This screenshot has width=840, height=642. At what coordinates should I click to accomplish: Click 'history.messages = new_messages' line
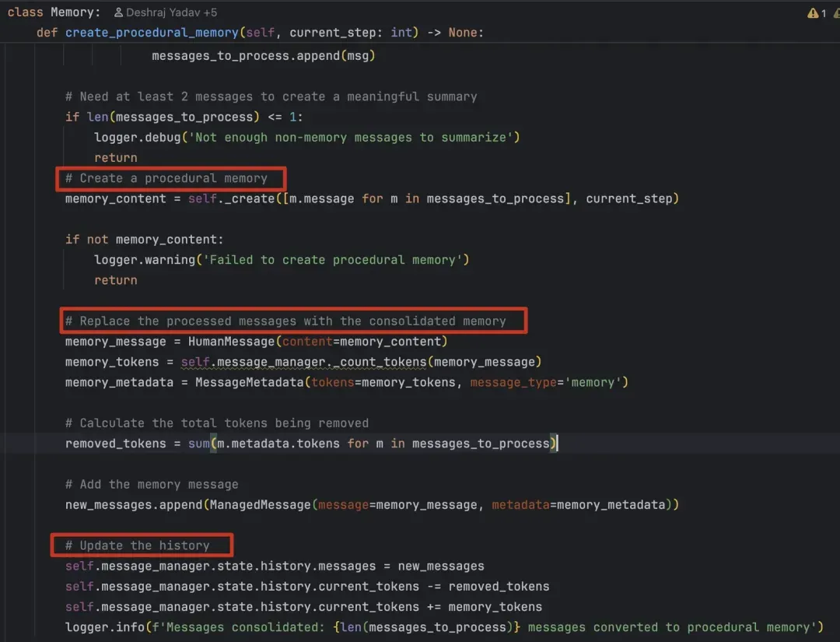[x=275, y=566]
